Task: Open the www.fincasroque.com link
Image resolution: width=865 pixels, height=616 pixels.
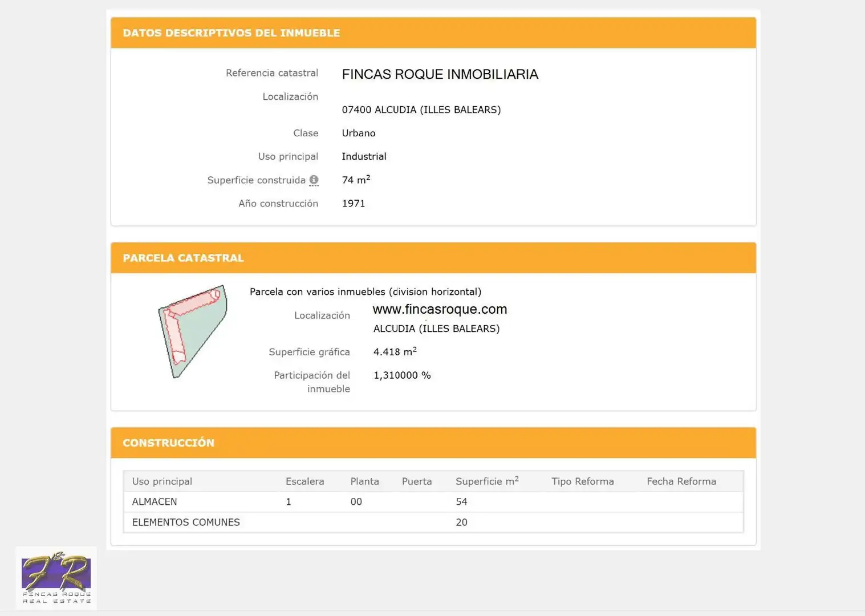Action: [440, 309]
